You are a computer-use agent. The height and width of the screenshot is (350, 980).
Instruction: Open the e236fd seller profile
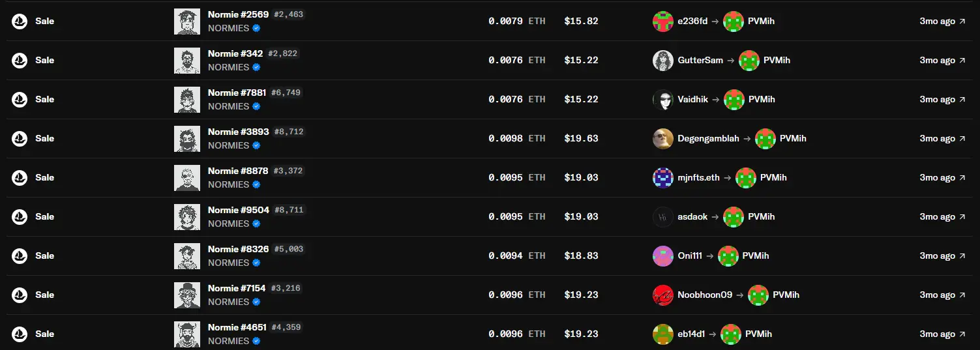click(x=692, y=22)
